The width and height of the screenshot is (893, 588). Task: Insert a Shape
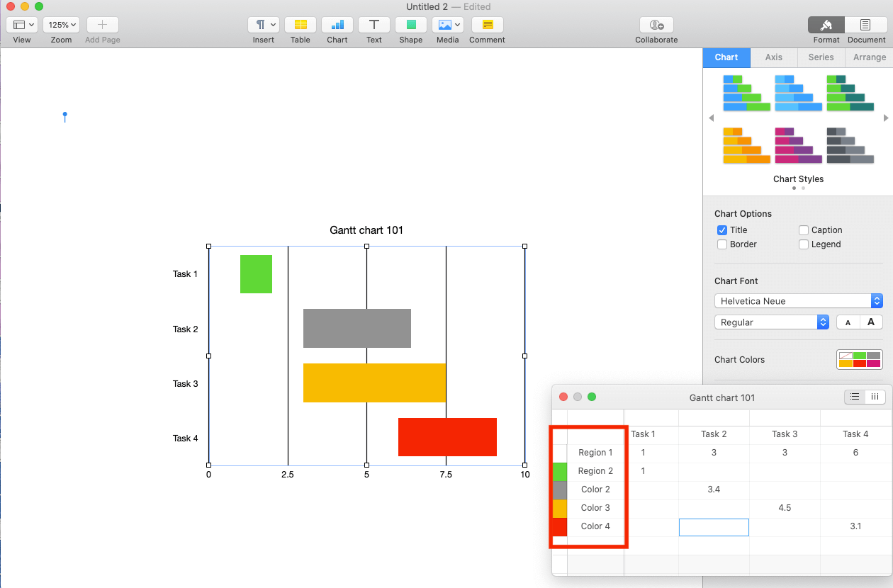(x=410, y=24)
